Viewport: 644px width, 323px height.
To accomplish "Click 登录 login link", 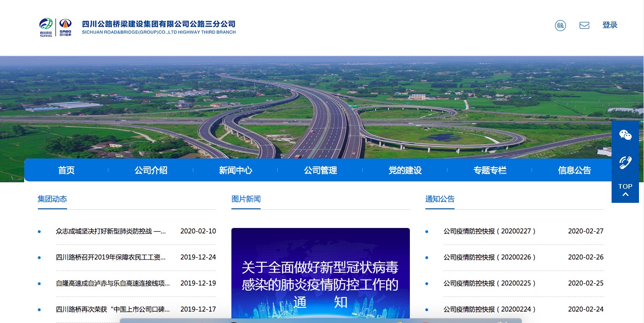I will (x=610, y=25).
